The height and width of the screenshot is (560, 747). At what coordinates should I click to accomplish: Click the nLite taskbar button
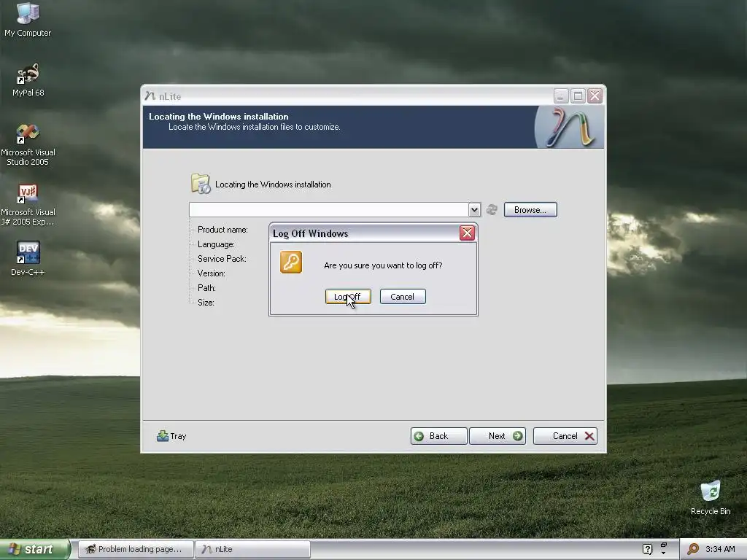click(x=252, y=550)
